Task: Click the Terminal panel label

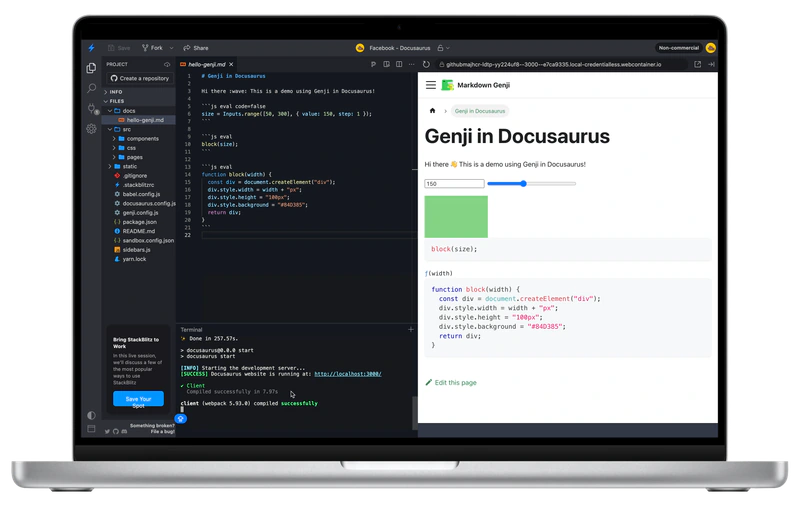Action: click(191, 330)
